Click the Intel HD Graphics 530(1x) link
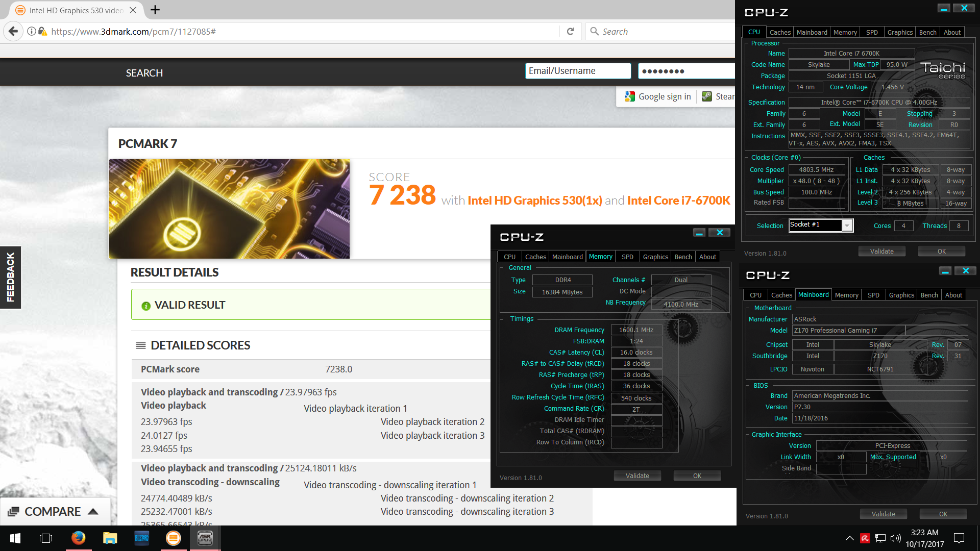This screenshot has width=980, height=551. pos(535,201)
